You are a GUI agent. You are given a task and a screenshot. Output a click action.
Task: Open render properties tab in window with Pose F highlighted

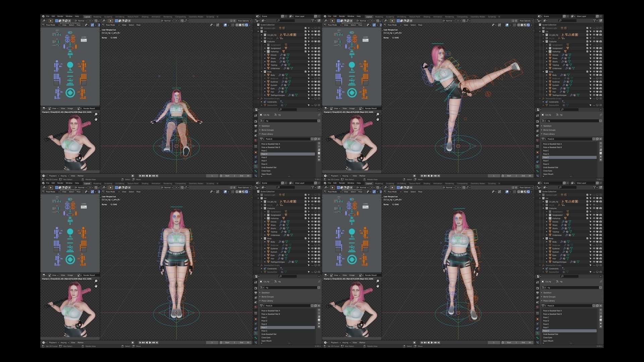[x=256, y=288]
